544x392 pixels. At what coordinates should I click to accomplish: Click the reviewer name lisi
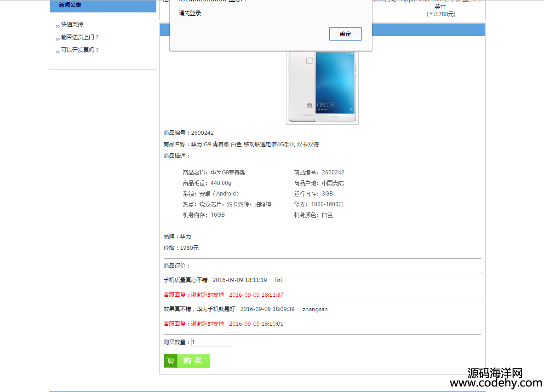point(278,280)
